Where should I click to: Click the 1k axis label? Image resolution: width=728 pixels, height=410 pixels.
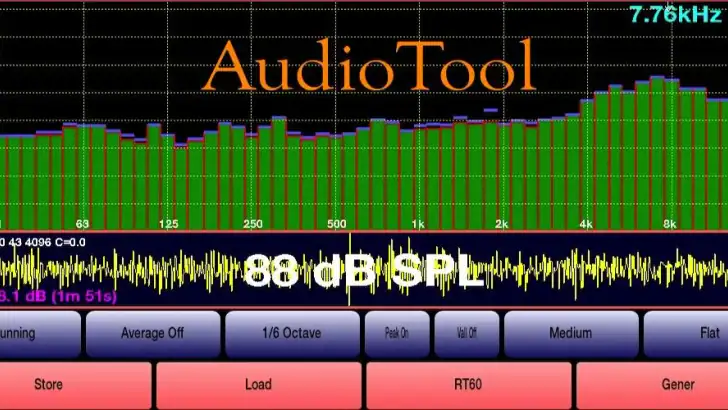click(418, 224)
